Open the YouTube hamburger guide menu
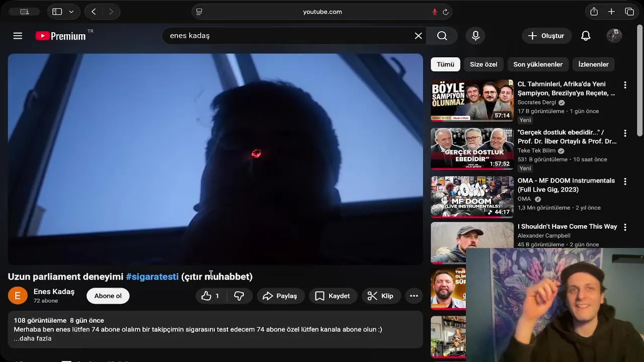The image size is (644, 362). click(x=18, y=36)
